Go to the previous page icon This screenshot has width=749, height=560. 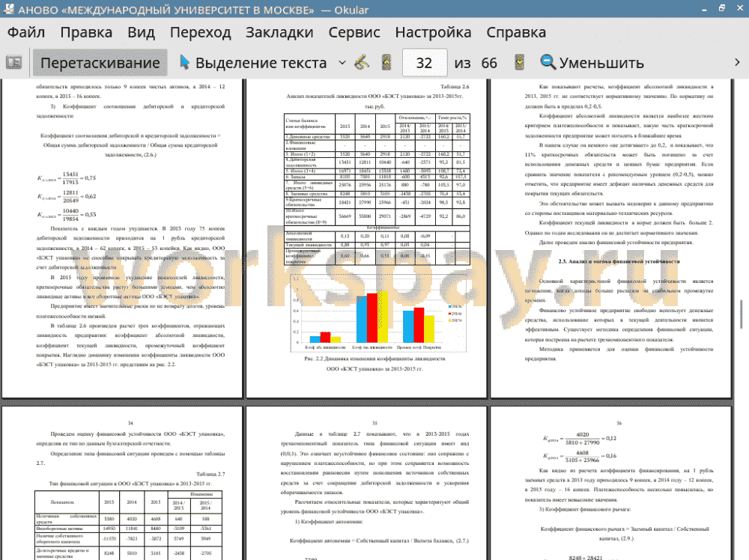(386, 63)
